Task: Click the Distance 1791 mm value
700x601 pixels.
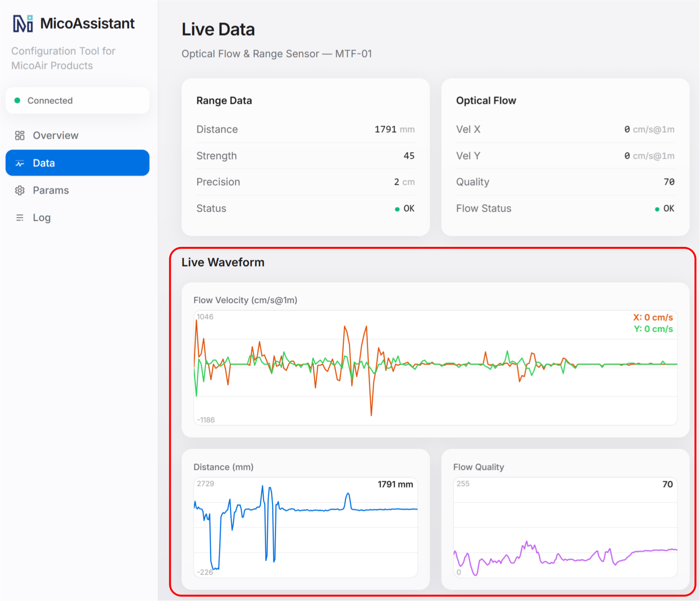Action: coord(395,129)
